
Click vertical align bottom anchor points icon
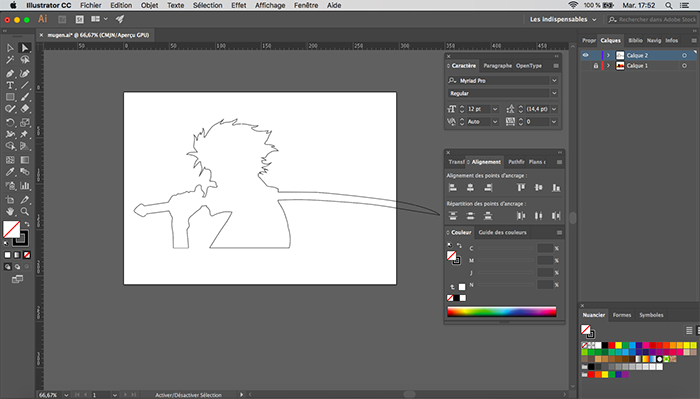pyautogui.click(x=556, y=188)
